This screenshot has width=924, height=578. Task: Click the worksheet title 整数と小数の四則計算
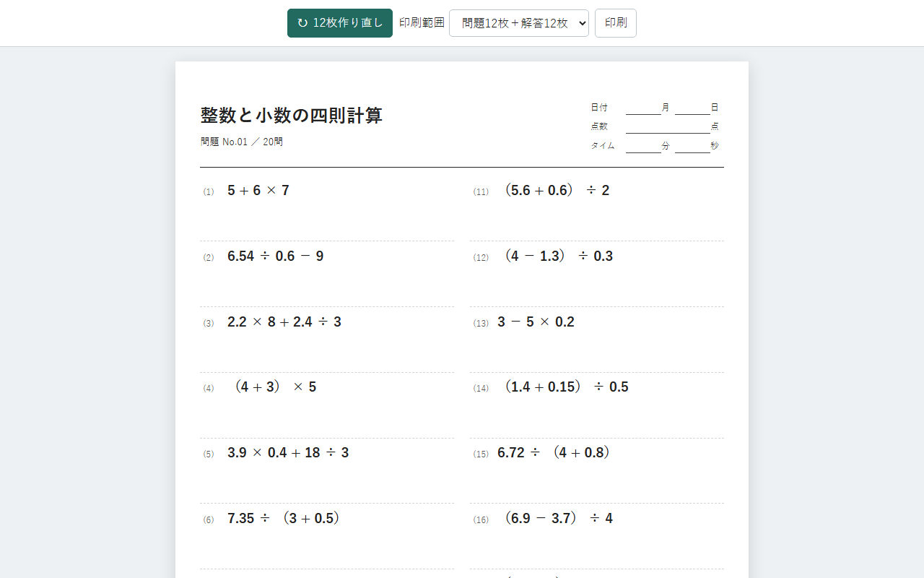point(292,116)
